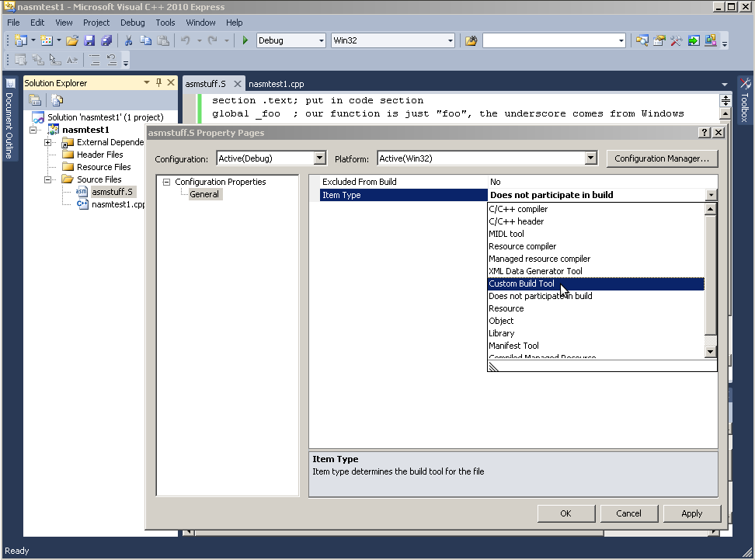Open the Tools menu
The image size is (755, 560).
point(165,23)
